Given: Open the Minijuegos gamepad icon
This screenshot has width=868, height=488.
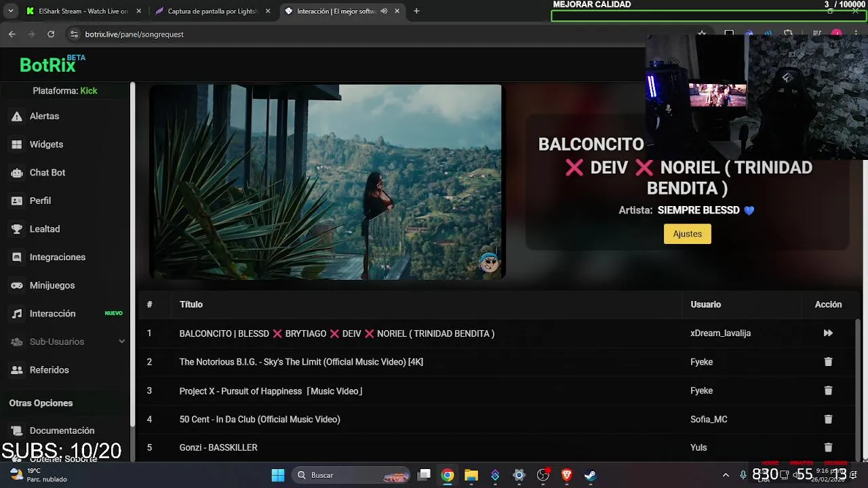Looking at the screenshot, I should pos(17,285).
